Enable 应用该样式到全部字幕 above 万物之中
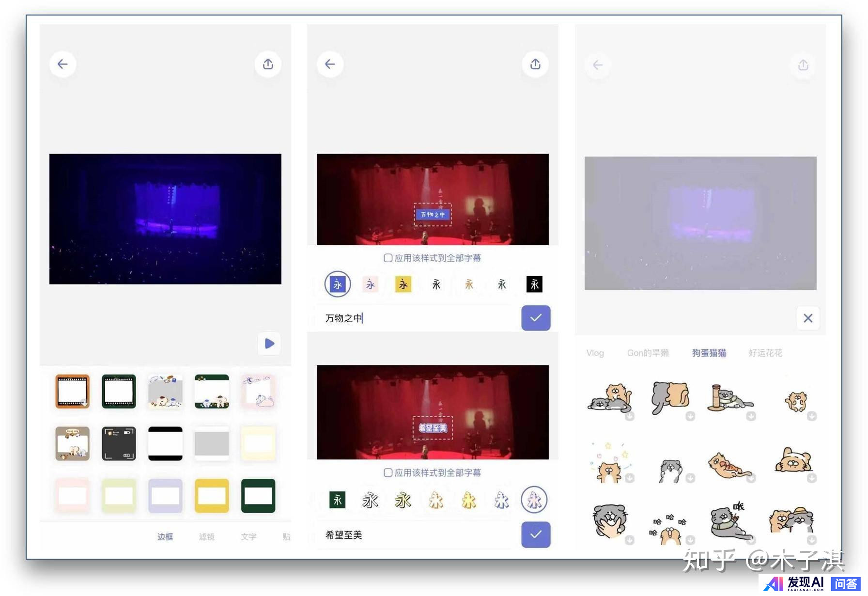Image resolution: width=868 pixels, height=596 pixels. [x=388, y=258]
